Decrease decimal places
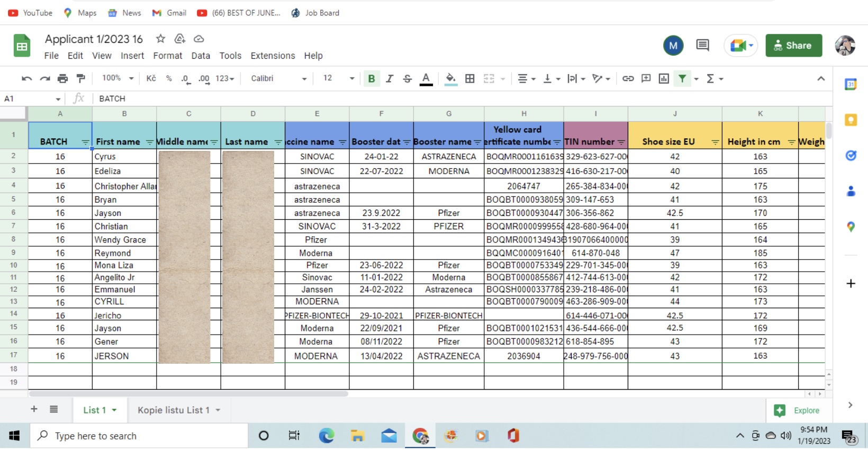Viewport: 868px width, 467px height. (x=185, y=78)
